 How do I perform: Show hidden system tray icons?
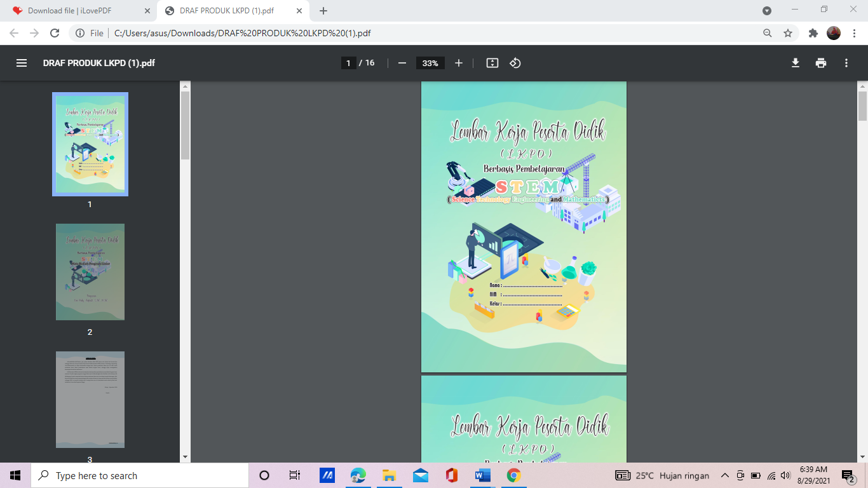point(724,475)
